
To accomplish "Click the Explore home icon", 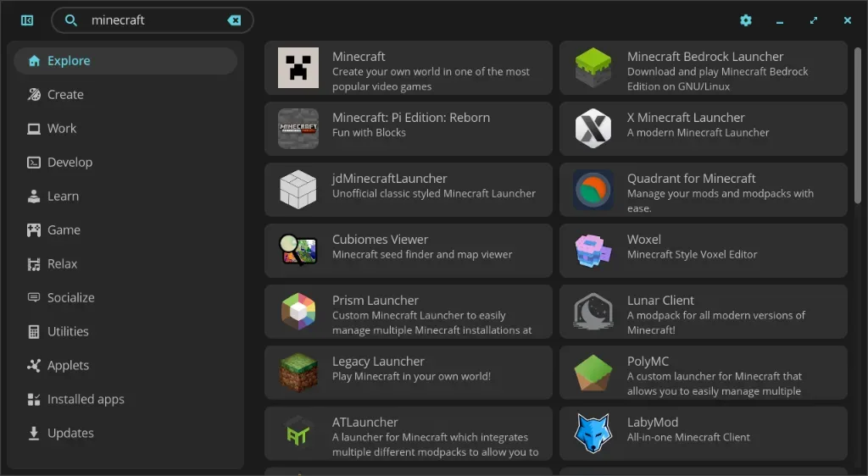I will pyautogui.click(x=34, y=61).
